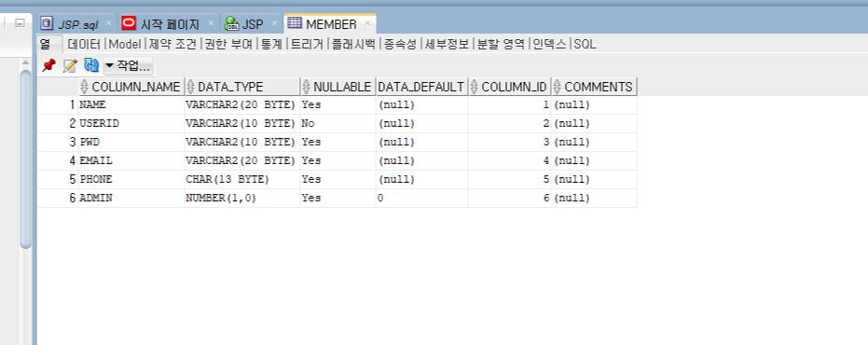The height and width of the screenshot is (345, 868).
Task: Click scroll-up arrow of left panel
Action: click(25, 62)
